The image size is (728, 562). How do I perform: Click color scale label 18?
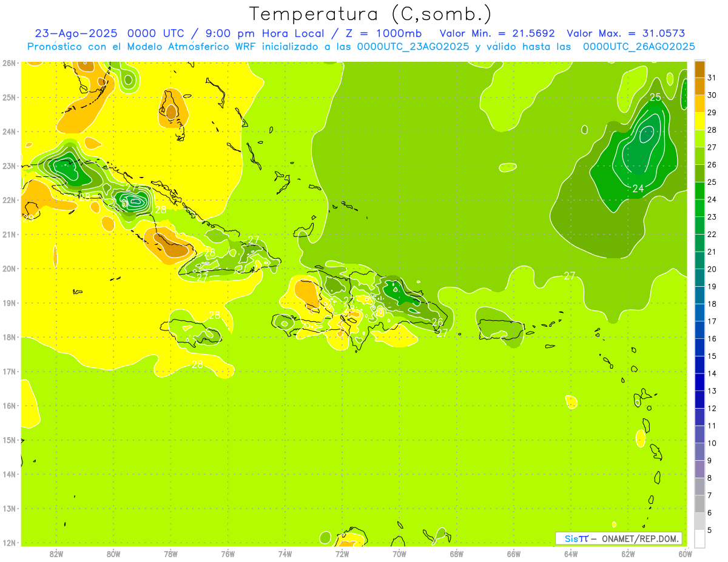[712, 304]
